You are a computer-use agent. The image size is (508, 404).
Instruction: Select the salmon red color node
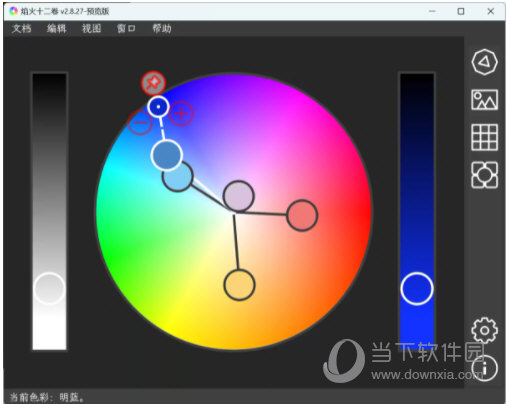click(302, 215)
